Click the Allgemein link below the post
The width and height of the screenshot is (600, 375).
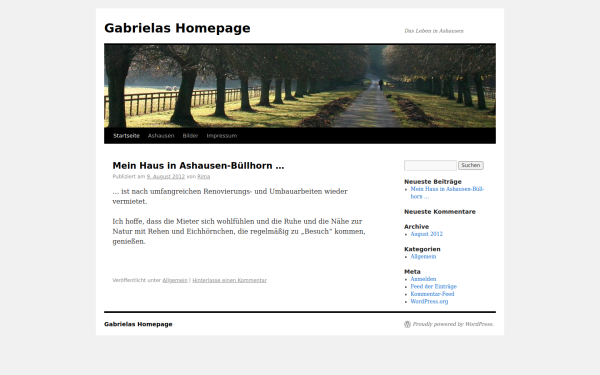tap(175, 280)
